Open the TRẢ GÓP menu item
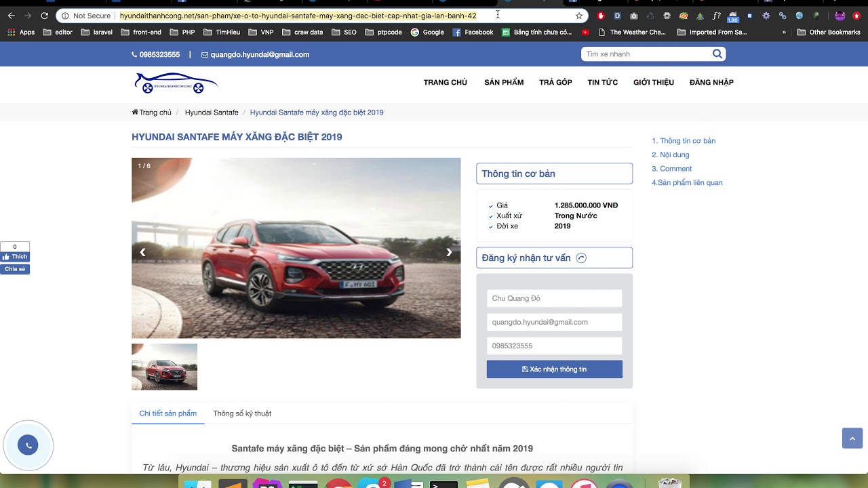Screen dimensions: 868x488 (555, 83)
